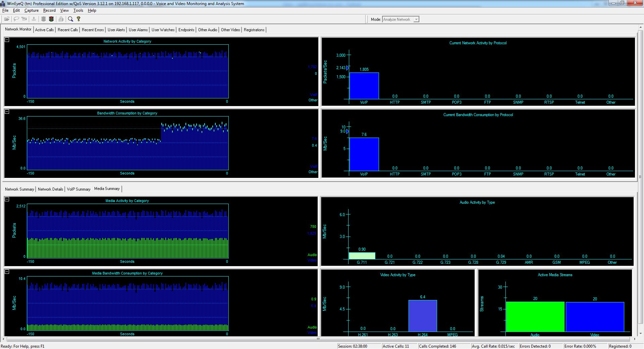This screenshot has height=349, width=644.
Task: Collapse the Network Activity by Category chart
Action: click(x=7, y=40)
